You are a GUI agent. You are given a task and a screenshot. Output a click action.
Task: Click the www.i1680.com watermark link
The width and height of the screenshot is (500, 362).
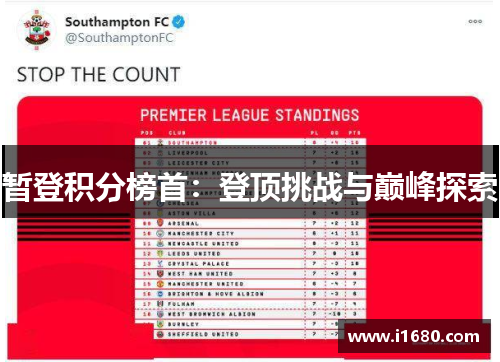pyautogui.click(x=413, y=337)
